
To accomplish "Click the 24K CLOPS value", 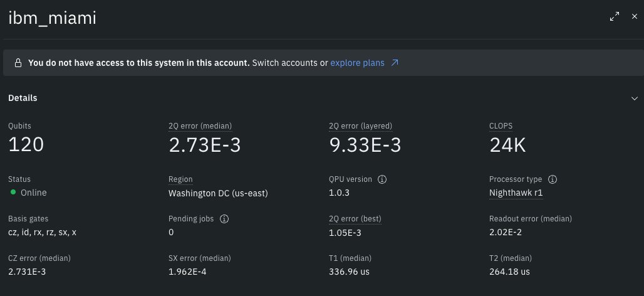I will coord(507,145).
